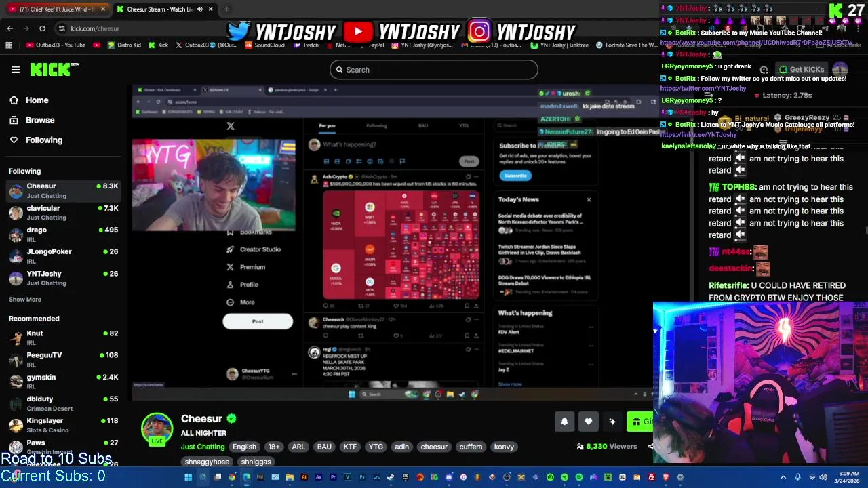The image size is (868, 488).
Task: Select the BAU stream tag
Action: click(324, 447)
